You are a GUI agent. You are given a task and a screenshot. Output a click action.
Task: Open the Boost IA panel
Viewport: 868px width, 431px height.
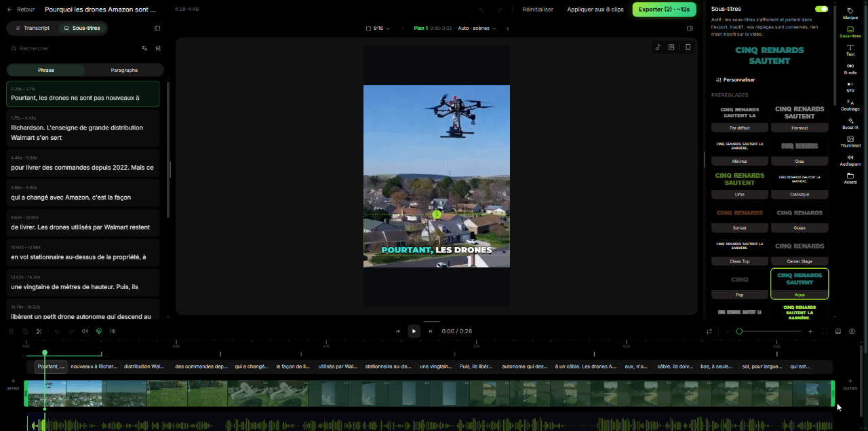pyautogui.click(x=850, y=124)
